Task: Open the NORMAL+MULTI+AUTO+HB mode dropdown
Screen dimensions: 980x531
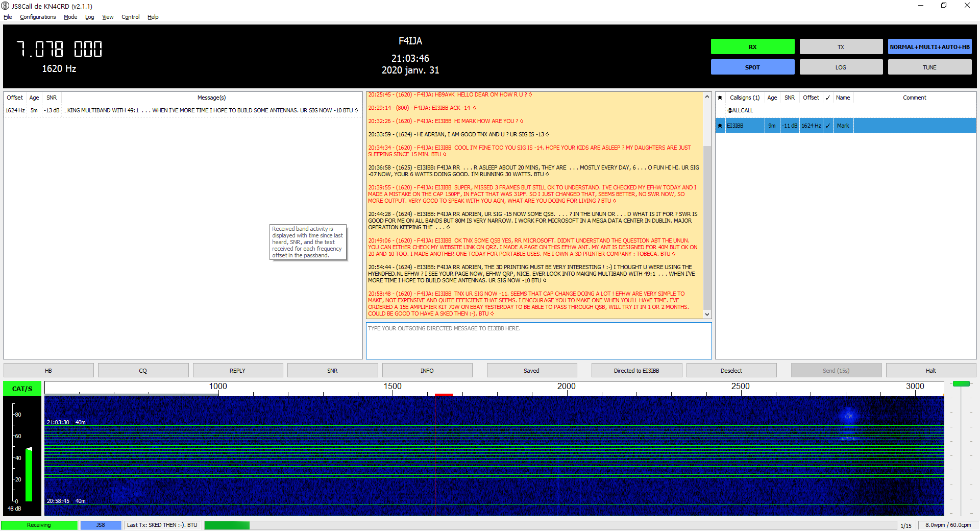Action: coord(929,47)
